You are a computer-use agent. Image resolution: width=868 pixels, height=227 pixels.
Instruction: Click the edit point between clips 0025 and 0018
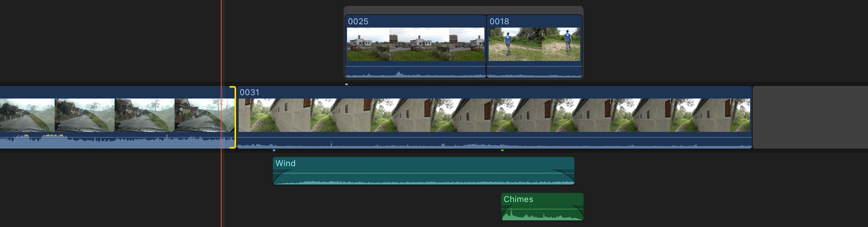click(486, 47)
